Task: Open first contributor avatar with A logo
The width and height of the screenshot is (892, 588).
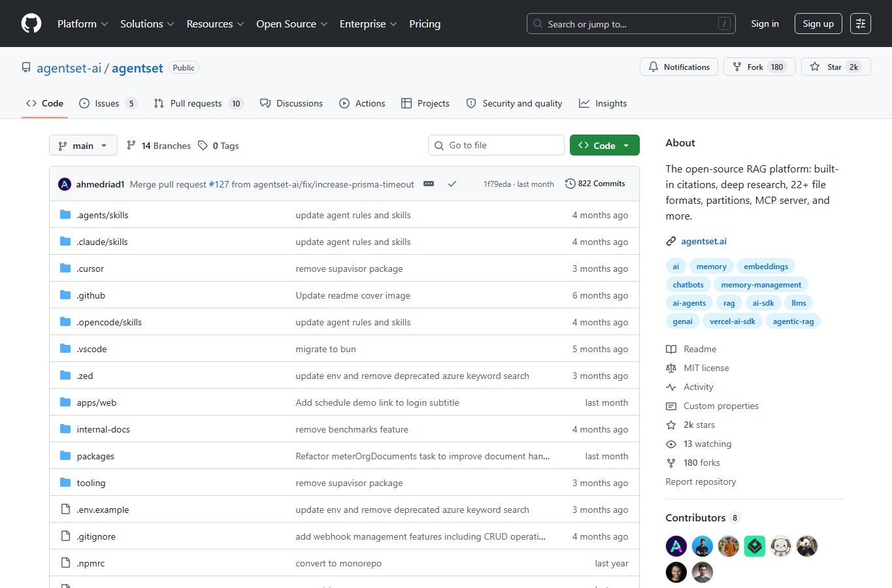Action: (676, 546)
